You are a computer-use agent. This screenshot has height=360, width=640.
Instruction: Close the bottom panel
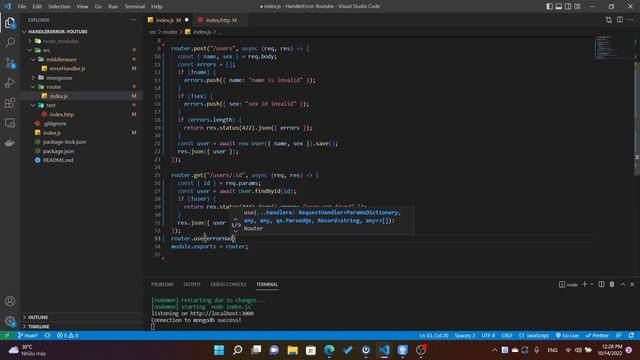tap(632, 284)
